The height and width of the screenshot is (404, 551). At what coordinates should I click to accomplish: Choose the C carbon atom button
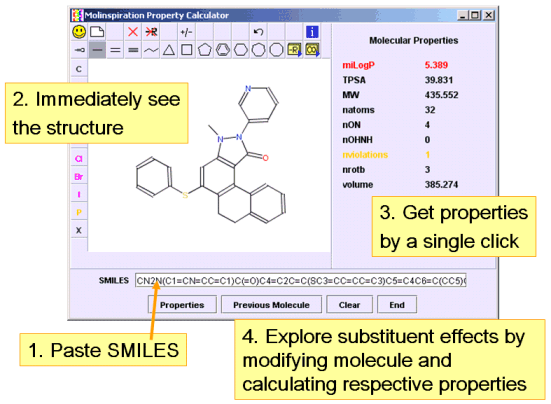tap(79, 69)
